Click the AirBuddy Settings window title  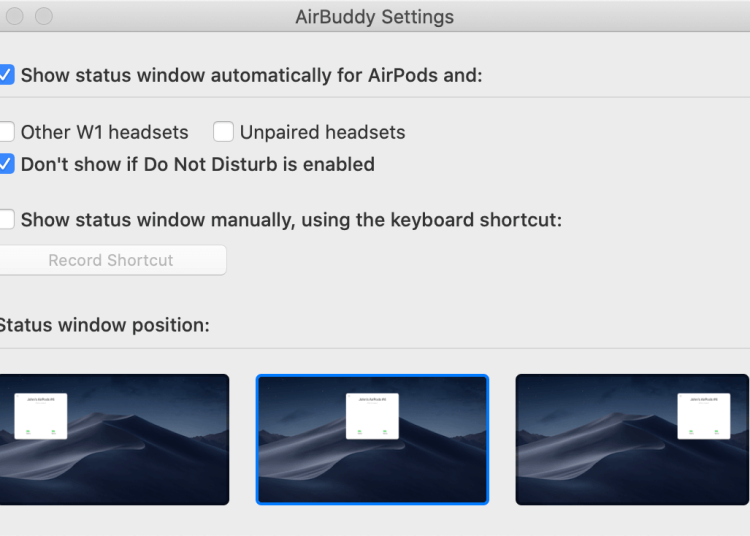click(x=374, y=17)
